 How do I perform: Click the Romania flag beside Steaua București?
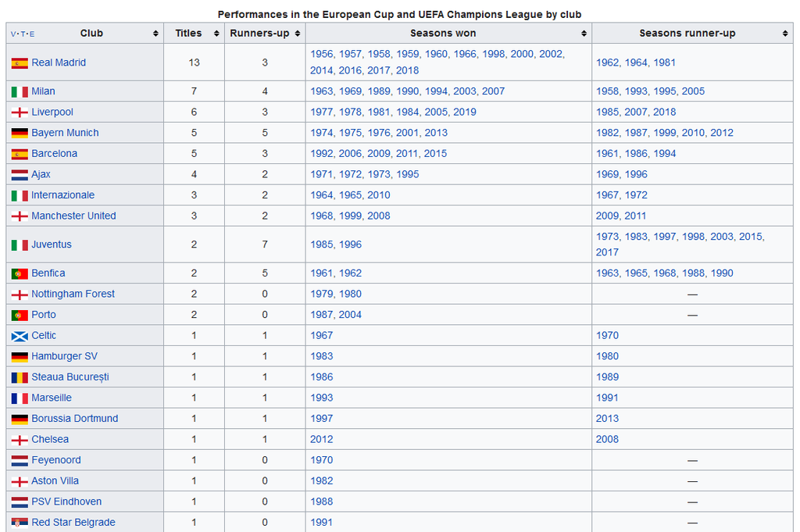tap(20, 377)
